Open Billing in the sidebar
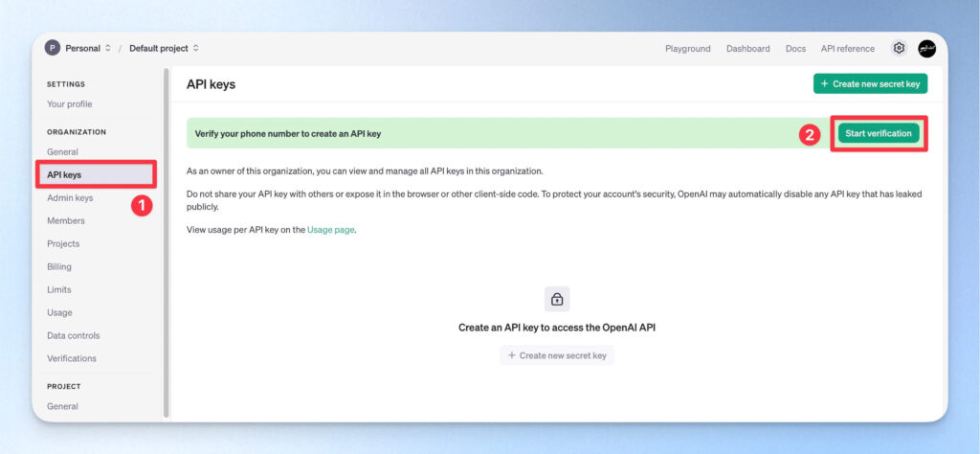This screenshot has height=454, width=980. point(59,266)
